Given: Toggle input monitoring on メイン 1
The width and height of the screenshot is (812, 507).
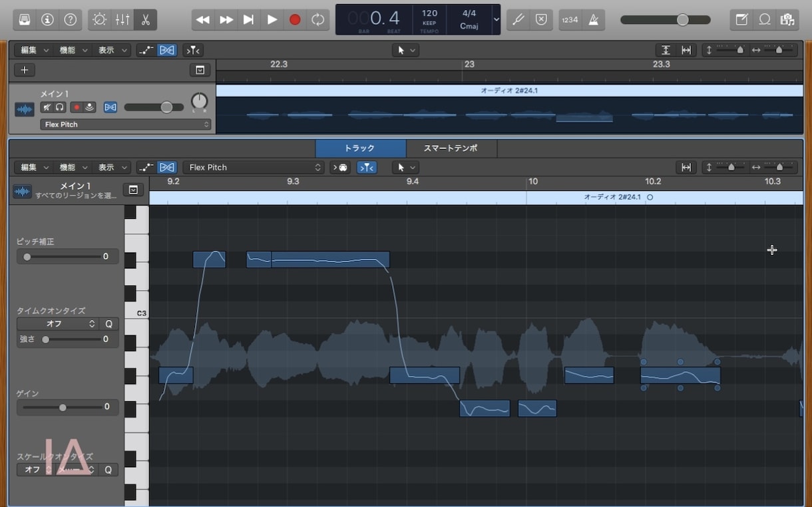Looking at the screenshot, I should click(x=90, y=107).
